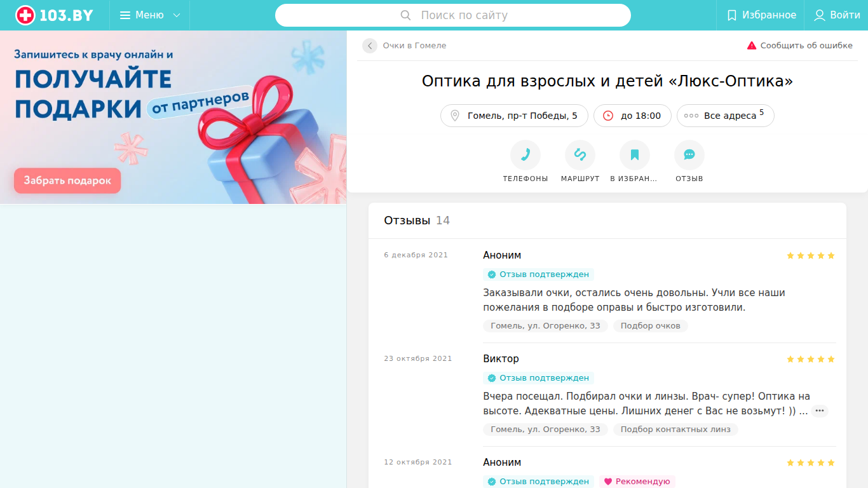Open the Войти login link
This screenshot has width=868, height=488.
pos(837,15)
